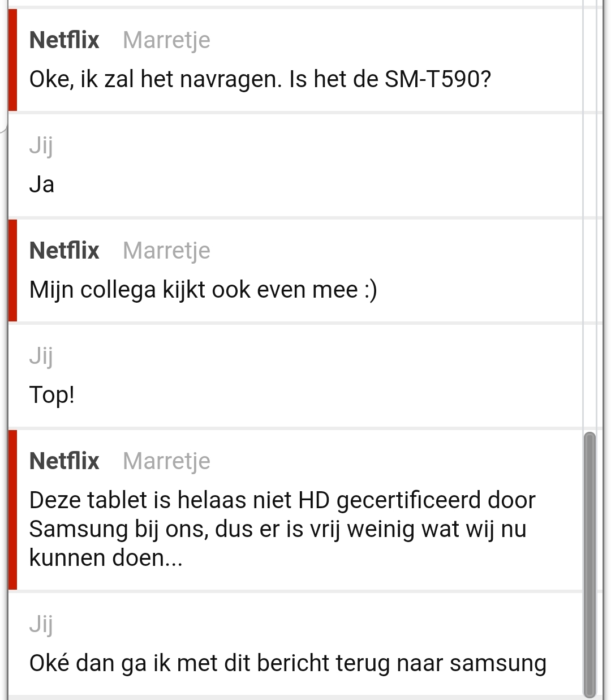Click the chat scrollbar thumb
This screenshot has width=611, height=700.
click(x=590, y=565)
